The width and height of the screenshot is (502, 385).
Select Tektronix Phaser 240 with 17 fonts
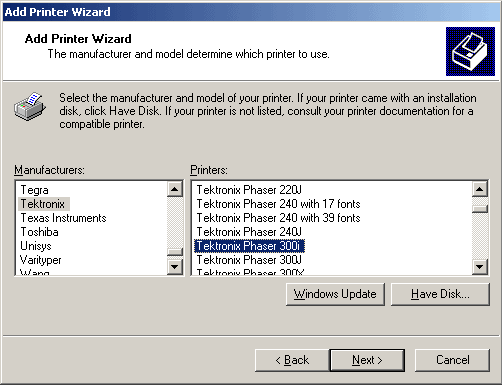click(278, 204)
